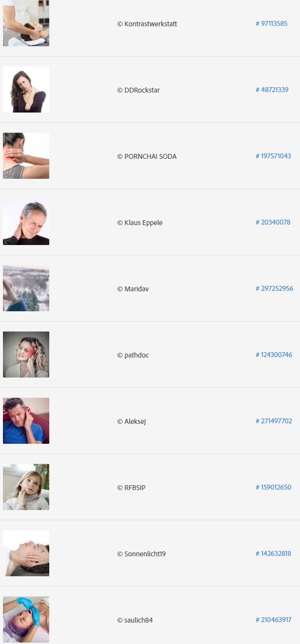Select the DDRockstar woman shoulder pain thumbnail

click(26, 90)
